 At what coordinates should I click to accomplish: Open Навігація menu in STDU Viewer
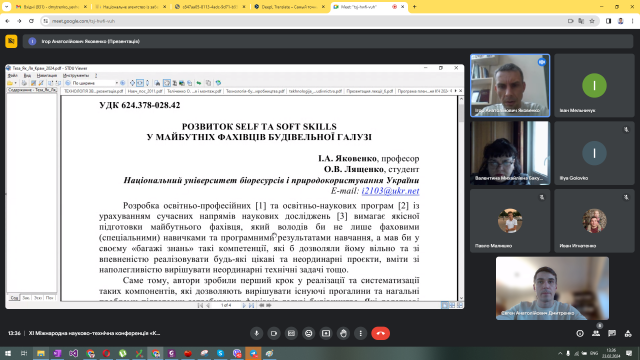[47, 76]
